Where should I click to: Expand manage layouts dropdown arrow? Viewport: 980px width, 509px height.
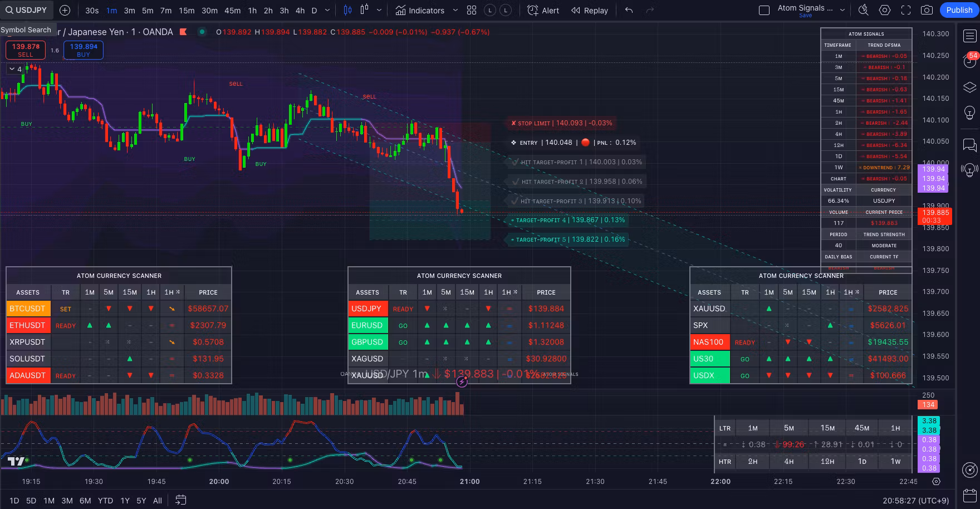842,10
